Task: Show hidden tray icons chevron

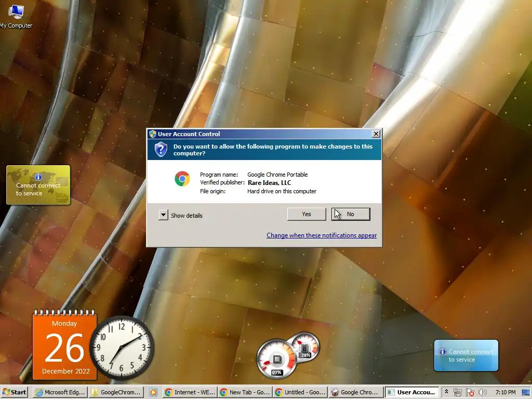Action: click(446, 392)
